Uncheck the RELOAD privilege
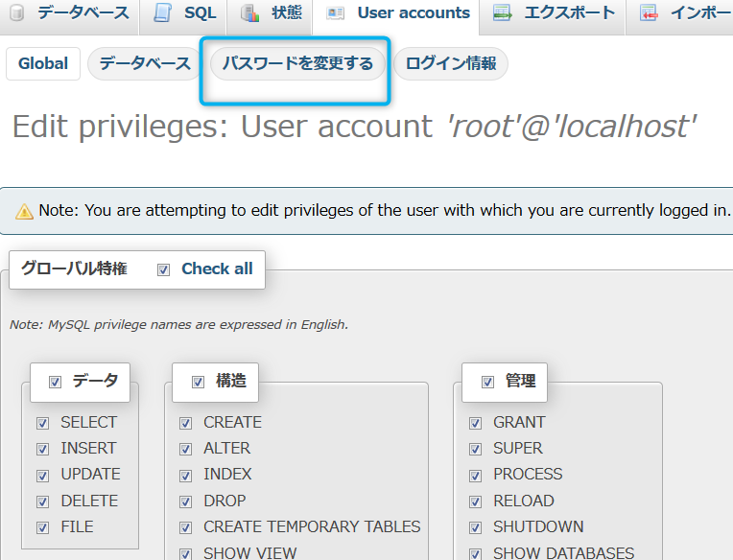 476,502
